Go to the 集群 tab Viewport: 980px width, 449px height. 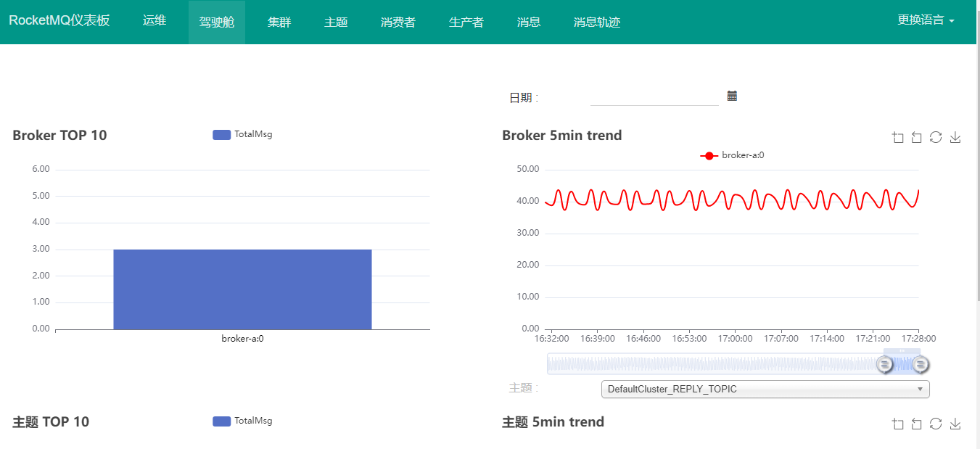279,22
